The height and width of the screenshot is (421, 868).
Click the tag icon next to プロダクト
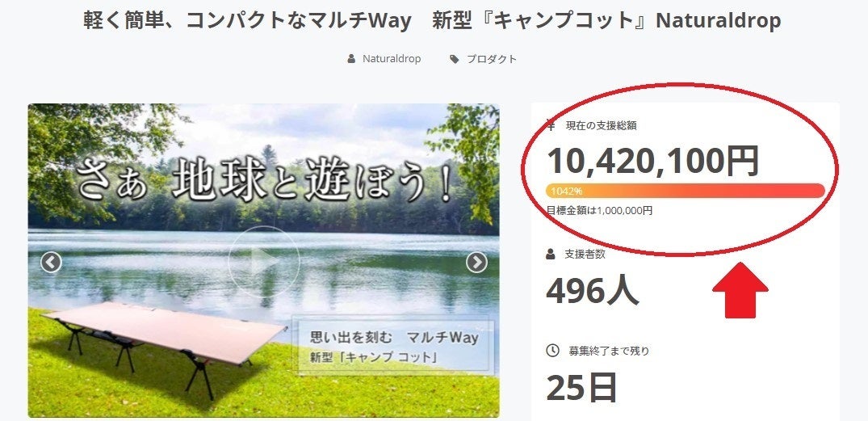(x=455, y=59)
